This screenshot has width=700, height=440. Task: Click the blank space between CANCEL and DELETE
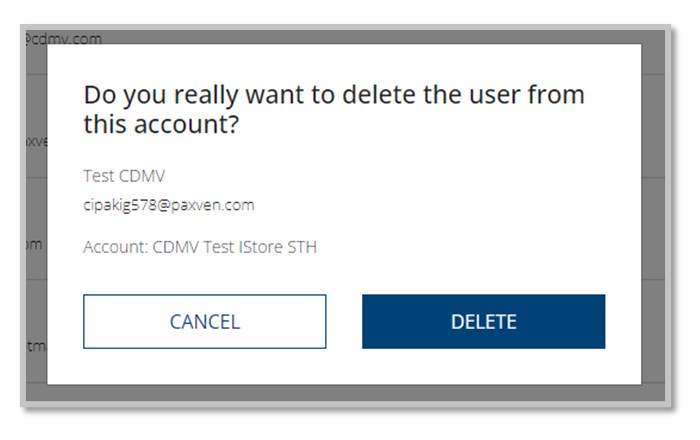[x=344, y=322]
